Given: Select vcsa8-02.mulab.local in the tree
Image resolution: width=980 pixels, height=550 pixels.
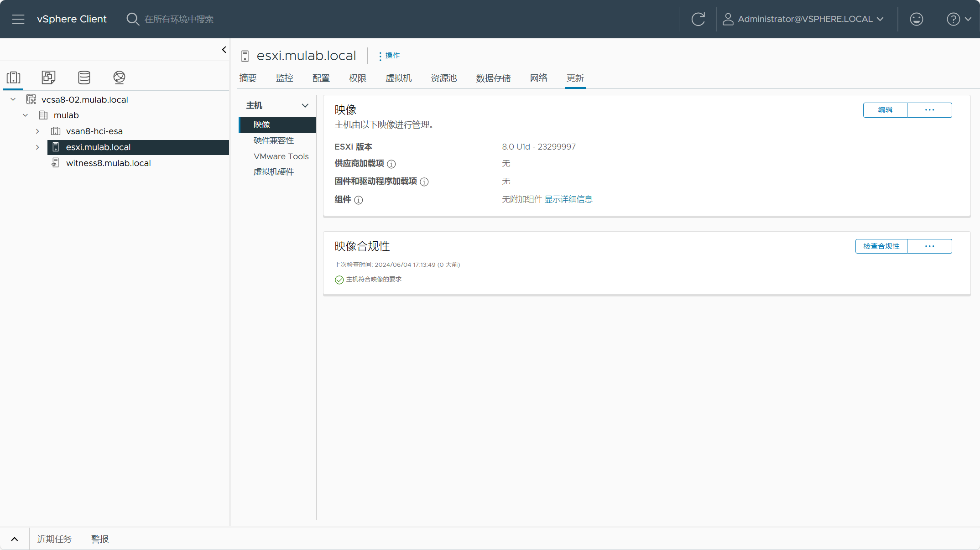Looking at the screenshot, I should tap(84, 99).
